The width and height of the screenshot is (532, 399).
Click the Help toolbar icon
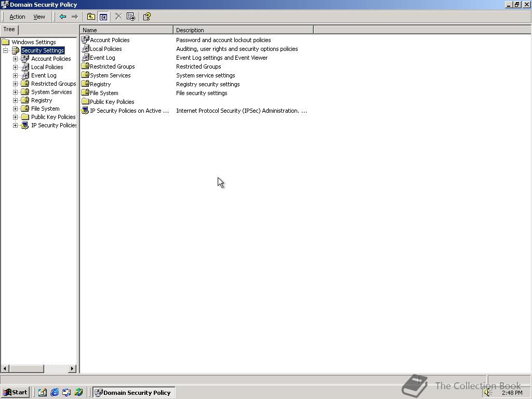[147, 17]
